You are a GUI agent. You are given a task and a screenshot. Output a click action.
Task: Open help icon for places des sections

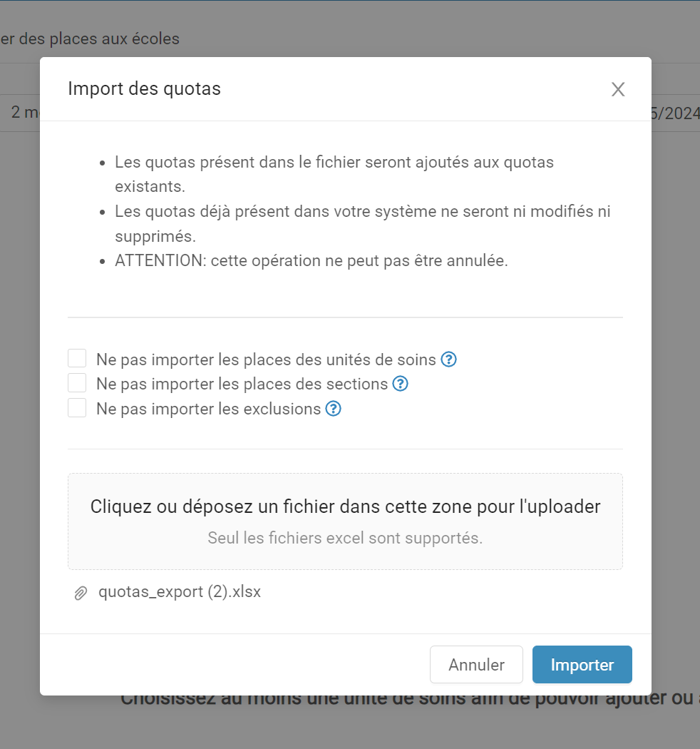400,384
